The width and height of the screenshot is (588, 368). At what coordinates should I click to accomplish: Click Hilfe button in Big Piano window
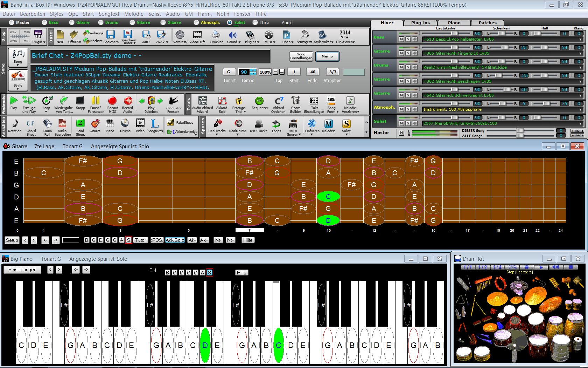point(241,273)
